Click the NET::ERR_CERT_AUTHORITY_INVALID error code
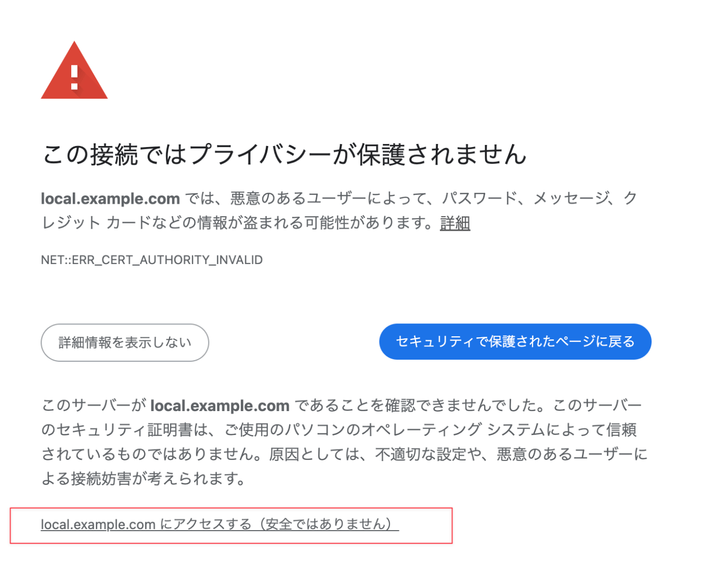 (x=152, y=260)
